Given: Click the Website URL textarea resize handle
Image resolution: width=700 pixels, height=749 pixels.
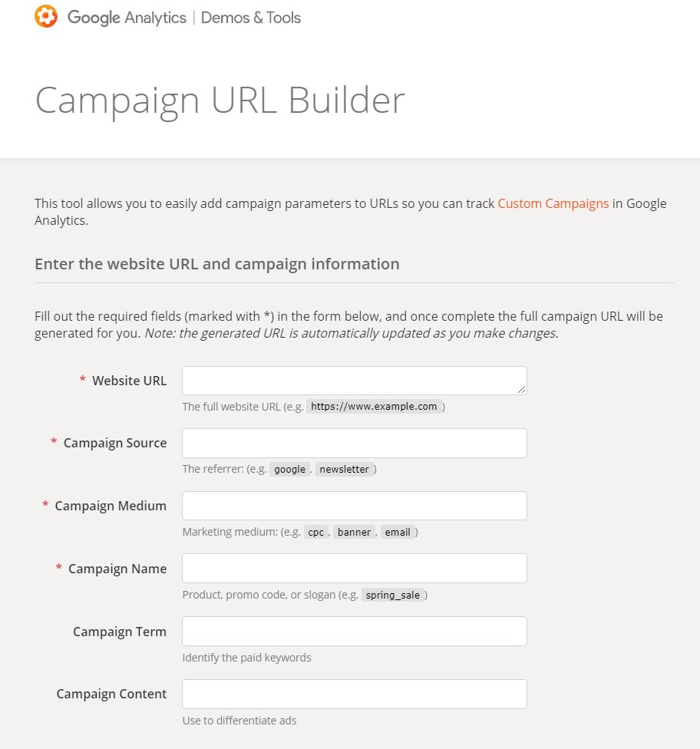Looking at the screenshot, I should (x=523, y=390).
